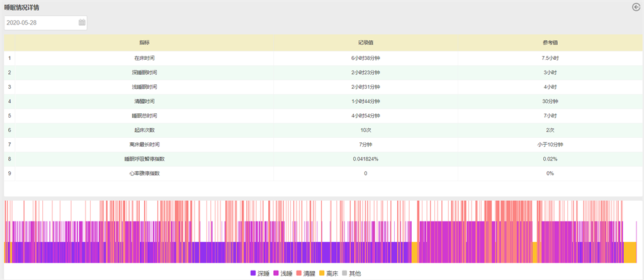Viewport: 644px width, 280px height.
Task: Click the 7.5小时 reference value cell
Action: pos(550,58)
